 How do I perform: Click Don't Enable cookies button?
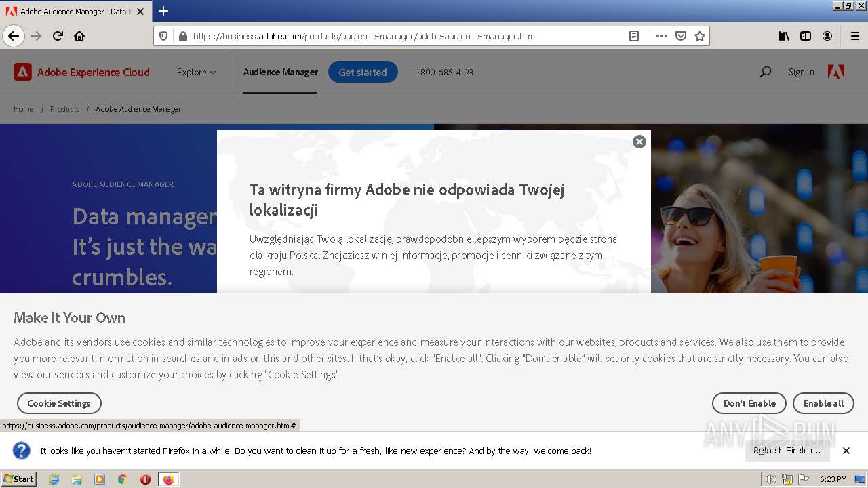[749, 403]
